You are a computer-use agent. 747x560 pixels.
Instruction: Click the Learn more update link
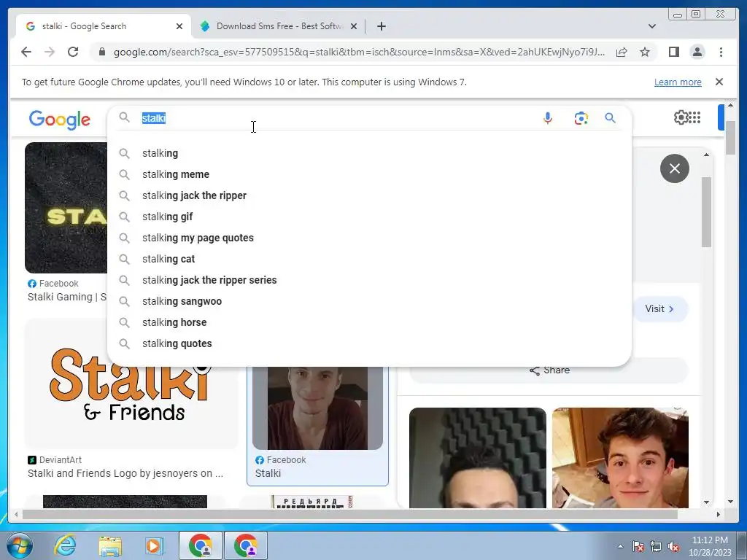(678, 82)
